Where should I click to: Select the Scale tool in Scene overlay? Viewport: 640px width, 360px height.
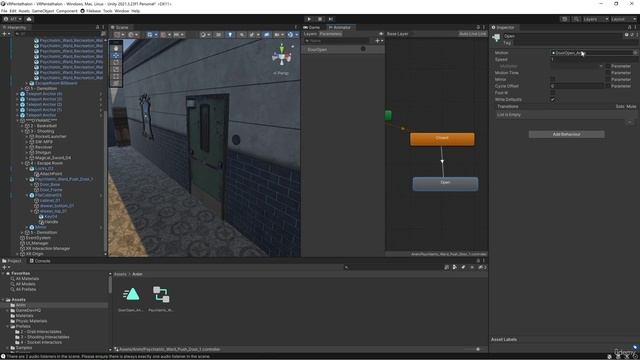[x=116, y=69]
